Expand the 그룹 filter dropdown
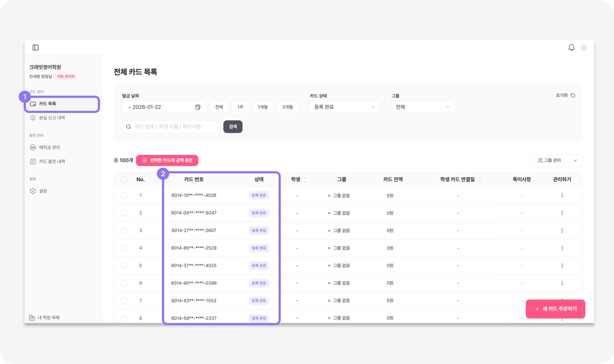The width and height of the screenshot is (614, 364). click(x=423, y=107)
